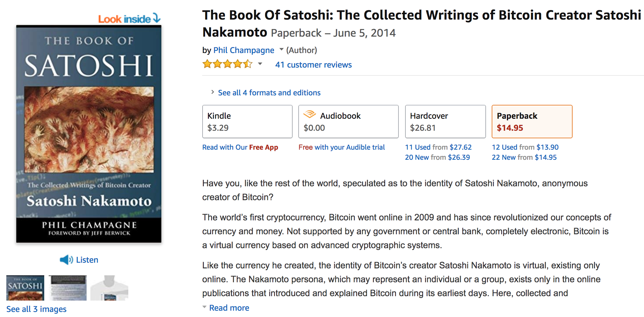This screenshot has width=644, height=317.
Task: Click the star rating icons
Action: point(228,64)
